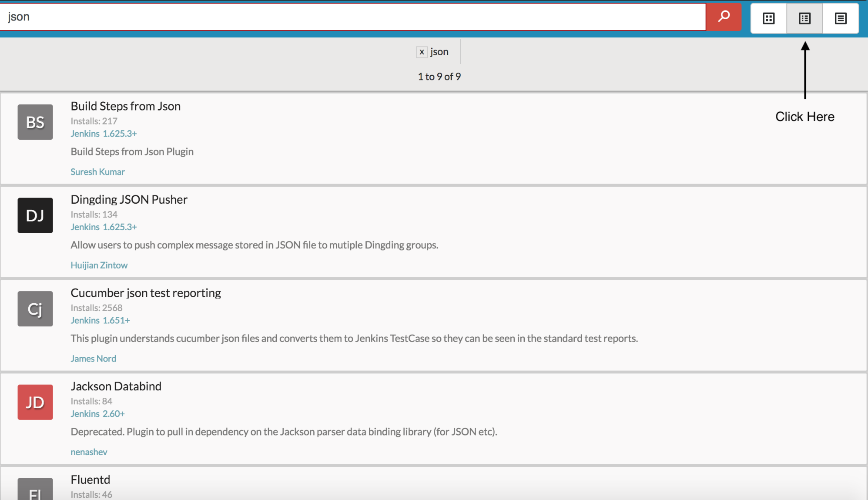This screenshot has width=868, height=500.
Task: Open the Cj plugin icon
Action: point(35,309)
